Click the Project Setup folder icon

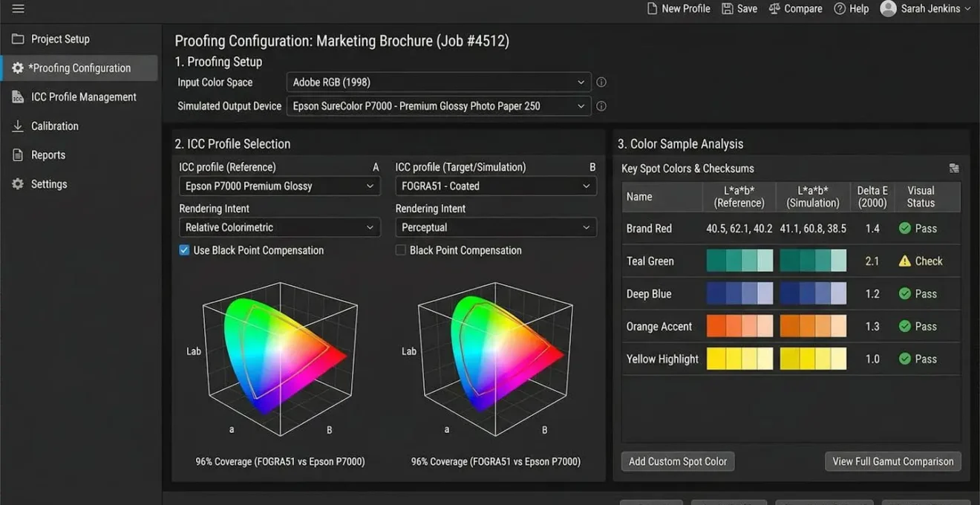pyautogui.click(x=18, y=39)
